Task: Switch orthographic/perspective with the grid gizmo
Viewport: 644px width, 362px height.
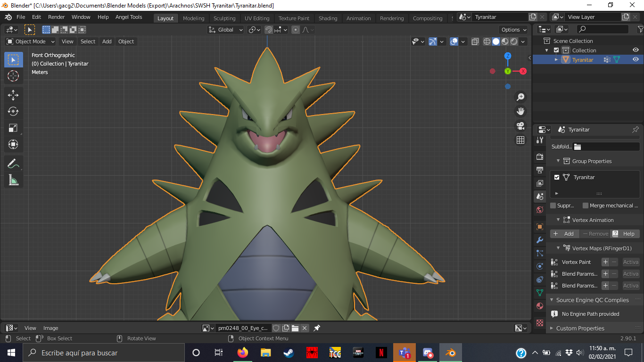Action: point(520,140)
